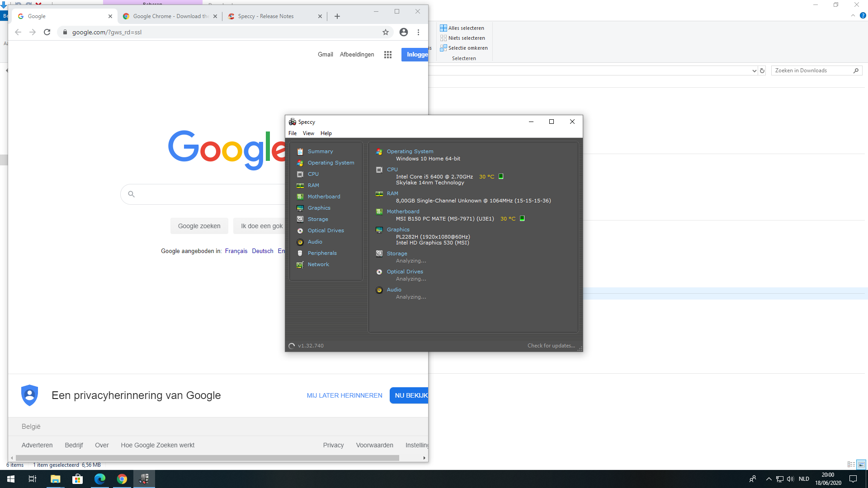Open the Graphics heading in summary pane
This screenshot has width=868, height=488.
click(398, 230)
